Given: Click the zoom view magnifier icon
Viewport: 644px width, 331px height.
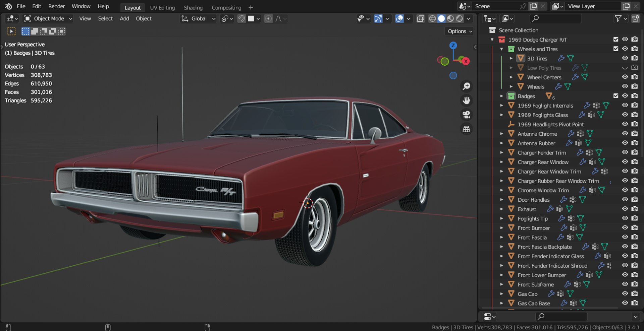Looking at the screenshot, I should (x=466, y=86).
